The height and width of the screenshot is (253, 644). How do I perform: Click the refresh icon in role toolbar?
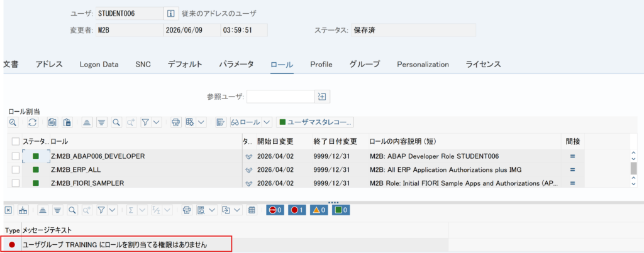[x=33, y=122]
